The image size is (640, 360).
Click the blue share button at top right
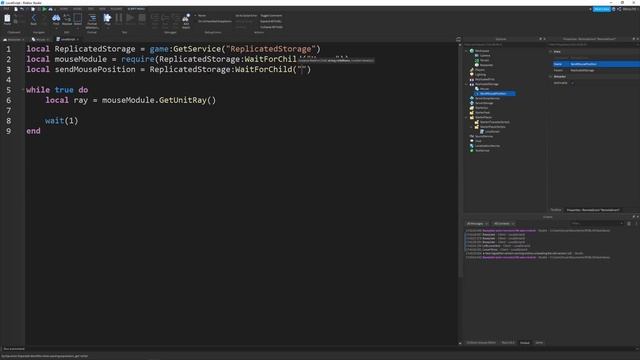(601, 9)
